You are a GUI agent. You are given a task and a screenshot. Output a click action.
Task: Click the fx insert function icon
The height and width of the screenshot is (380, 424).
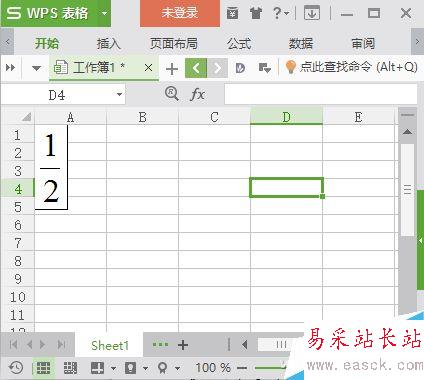(197, 94)
